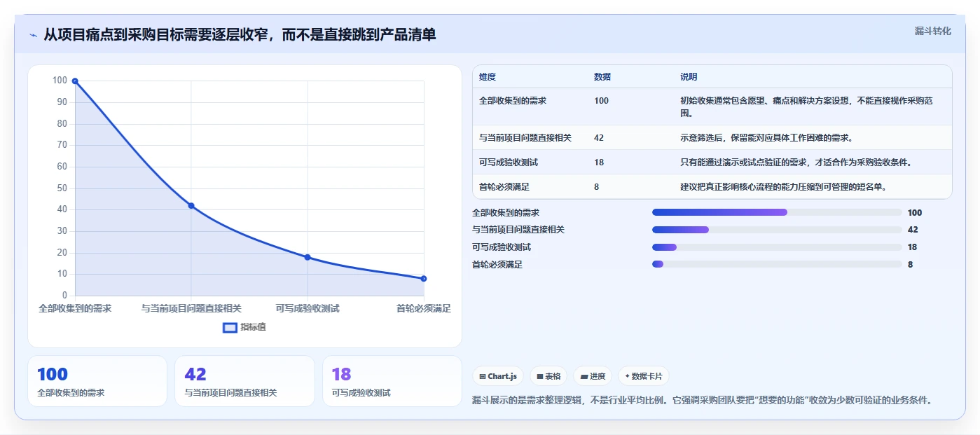The width and height of the screenshot is (980, 435).
Task: Click progress label 与当前项目问题直接相关
Action: point(518,230)
